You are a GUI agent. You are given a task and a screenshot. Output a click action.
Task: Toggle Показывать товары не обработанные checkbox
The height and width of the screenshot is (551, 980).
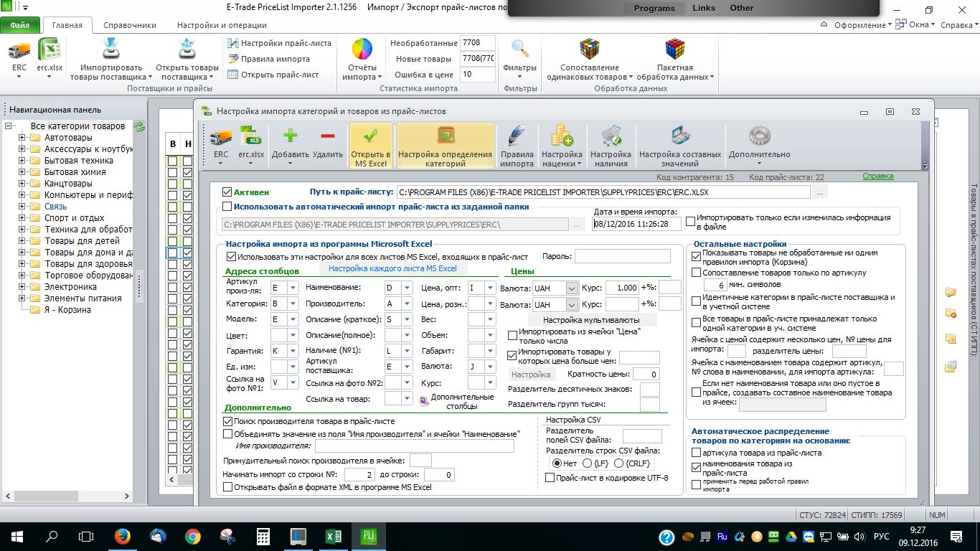[697, 256]
